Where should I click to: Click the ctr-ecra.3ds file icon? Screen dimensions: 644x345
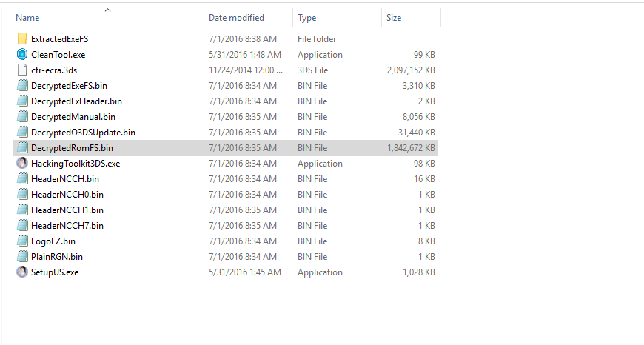(x=21, y=70)
